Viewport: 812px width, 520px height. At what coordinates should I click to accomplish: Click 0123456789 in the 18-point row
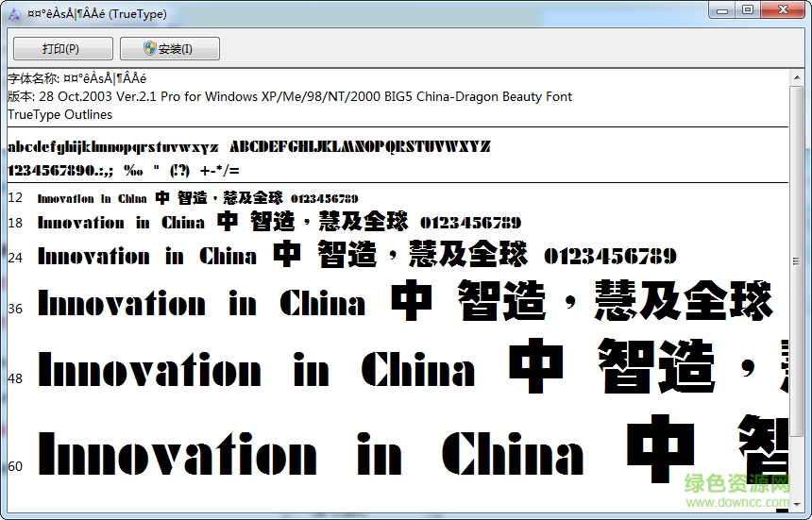coord(471,223)
